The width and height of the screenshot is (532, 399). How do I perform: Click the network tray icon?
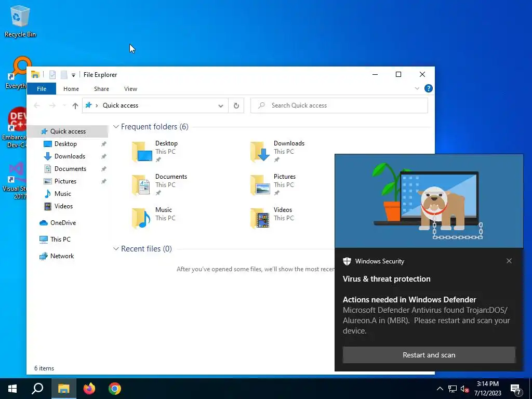[x=453, y=389]
